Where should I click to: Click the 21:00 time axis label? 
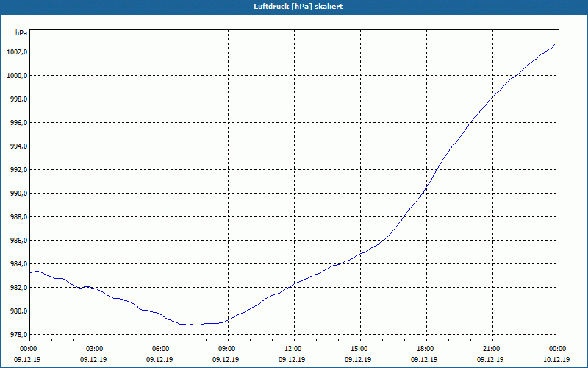click(492, 349)
